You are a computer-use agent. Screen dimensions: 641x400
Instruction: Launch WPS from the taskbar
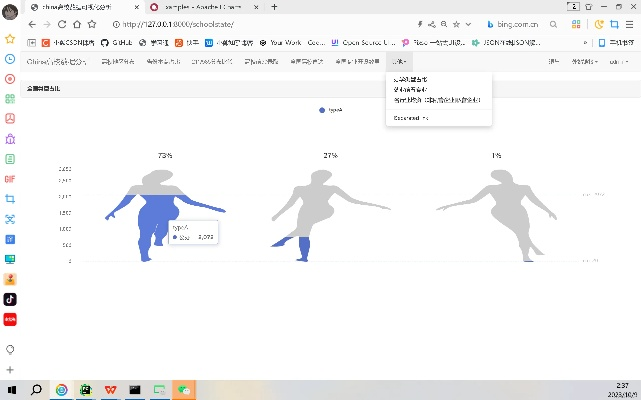(x=109, y=389)
